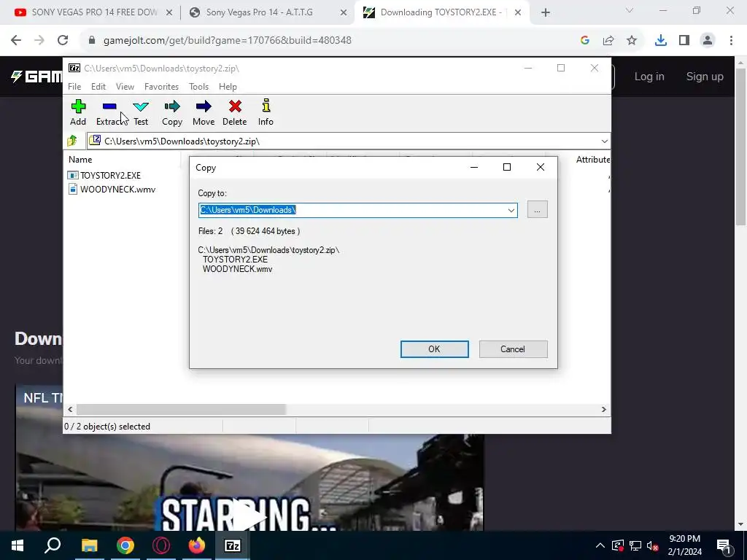Click the Google icon in address bar
The image size is (747, 560).
[585, 41]
